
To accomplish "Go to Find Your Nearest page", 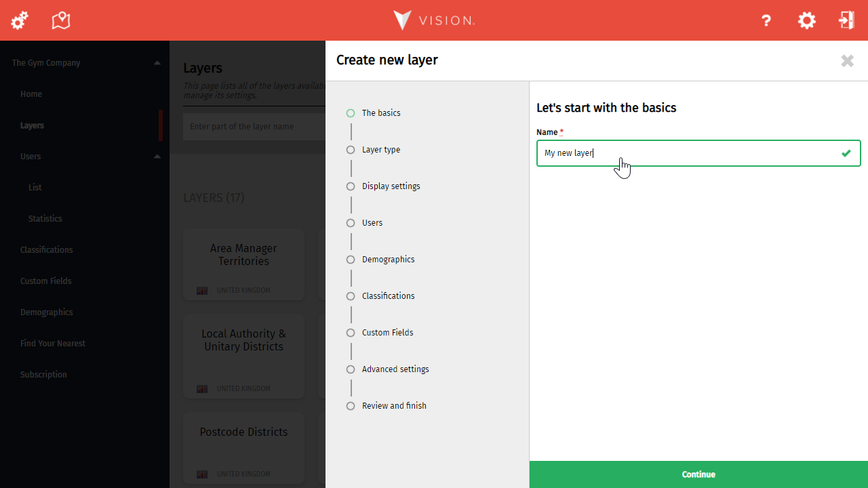I will 52,344.
